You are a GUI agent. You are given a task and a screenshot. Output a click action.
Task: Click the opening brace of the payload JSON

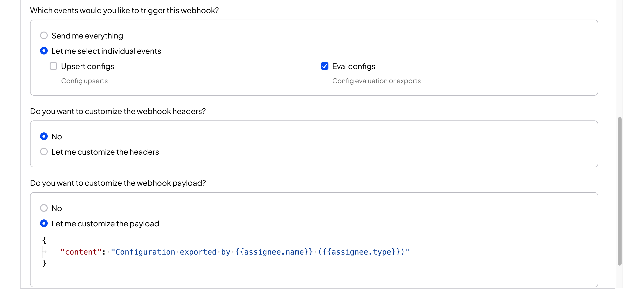pyautogui.click(x=44, y=240)
